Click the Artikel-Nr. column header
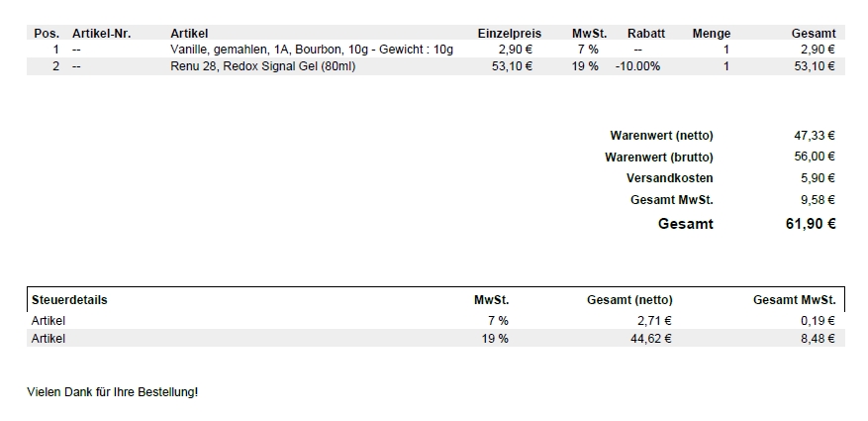868x421 pixels. [101, 34]
